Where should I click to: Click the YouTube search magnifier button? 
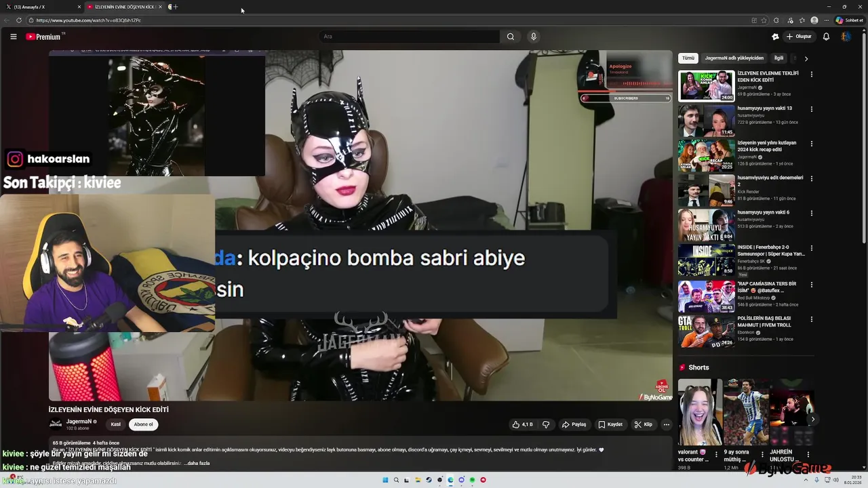(x=511, y=37)
